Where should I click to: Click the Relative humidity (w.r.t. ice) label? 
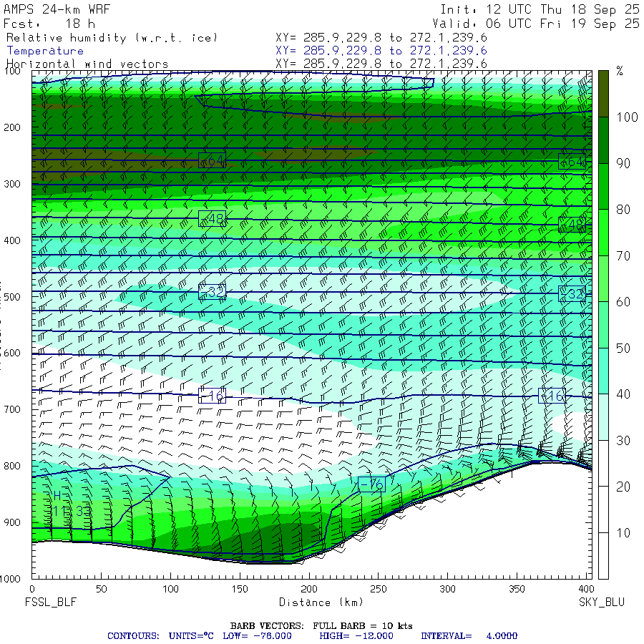[x=112, y=37]
